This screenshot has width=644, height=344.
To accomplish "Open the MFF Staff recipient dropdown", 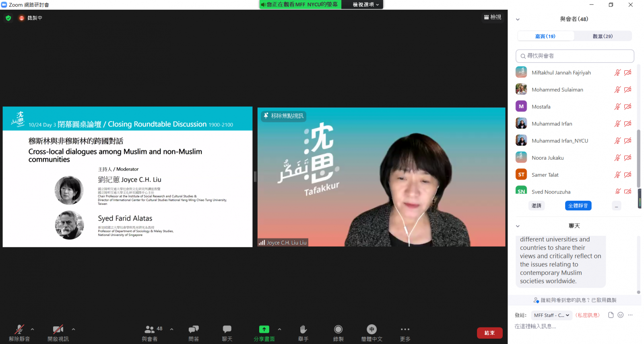I will coord(551,315).
